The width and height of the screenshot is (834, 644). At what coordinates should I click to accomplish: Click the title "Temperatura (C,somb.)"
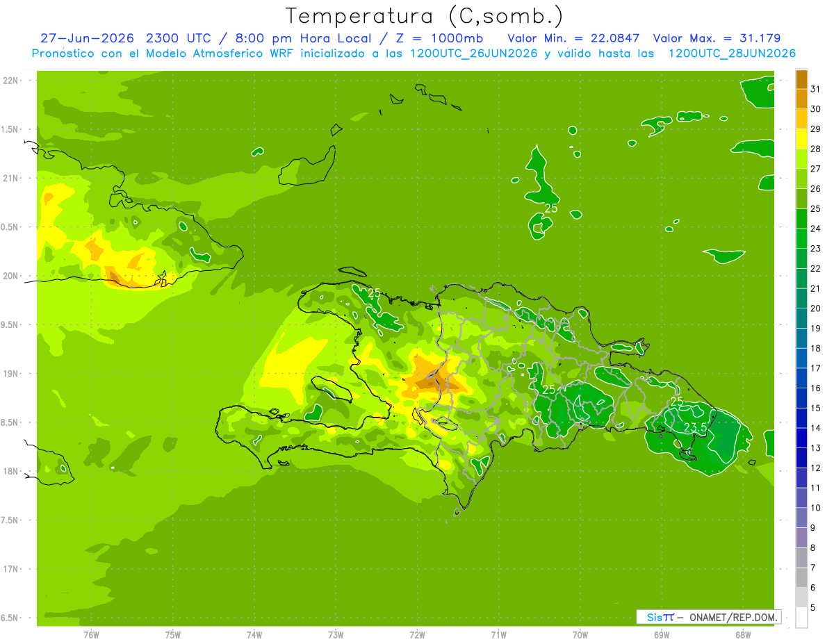(x=425, y=17)
